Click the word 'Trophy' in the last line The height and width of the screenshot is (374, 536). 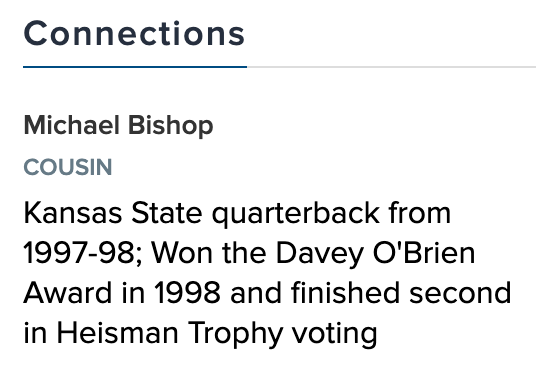tap(236, 334)
